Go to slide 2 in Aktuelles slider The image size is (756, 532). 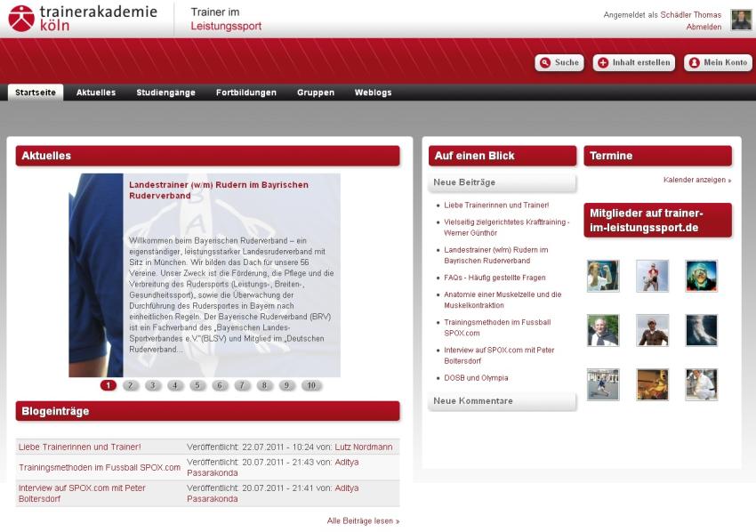(x=131, y=385)
